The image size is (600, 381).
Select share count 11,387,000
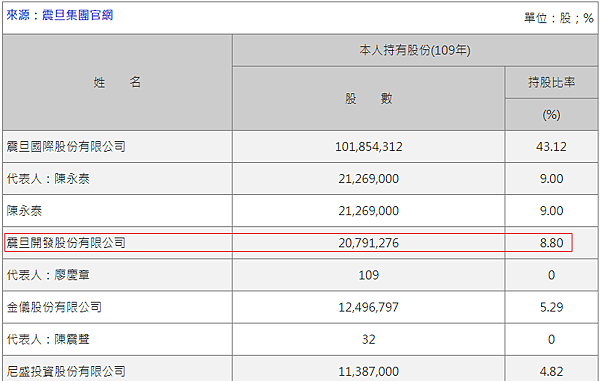pos(368,371)
